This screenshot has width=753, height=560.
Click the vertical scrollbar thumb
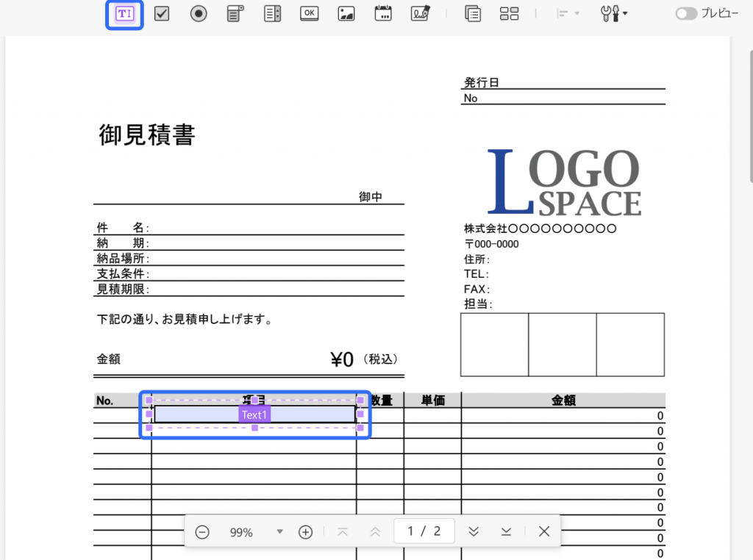(x=751, y=115)
